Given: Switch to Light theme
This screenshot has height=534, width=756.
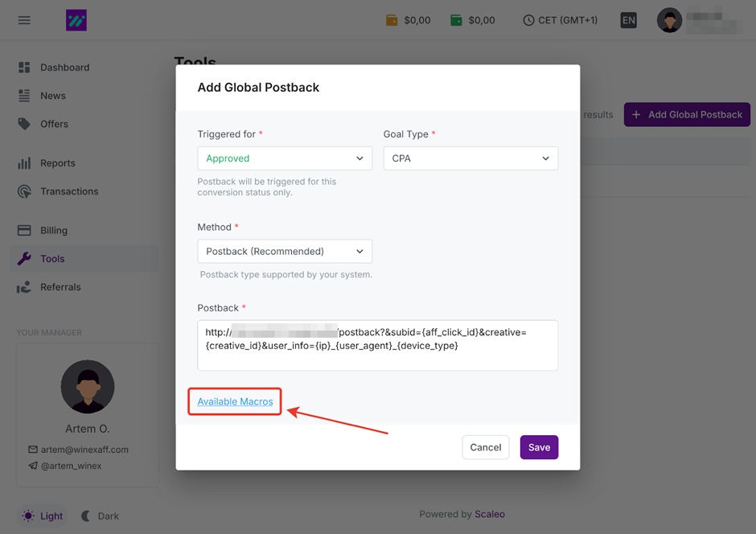Looking at the screenshot, I should [42, 516].
